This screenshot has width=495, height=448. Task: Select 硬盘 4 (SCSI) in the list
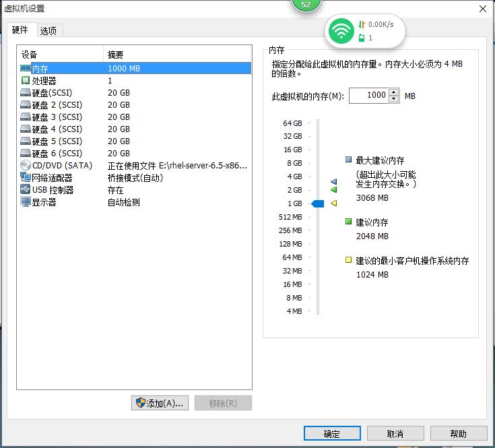pyautogui.click(x=135, y=129)
